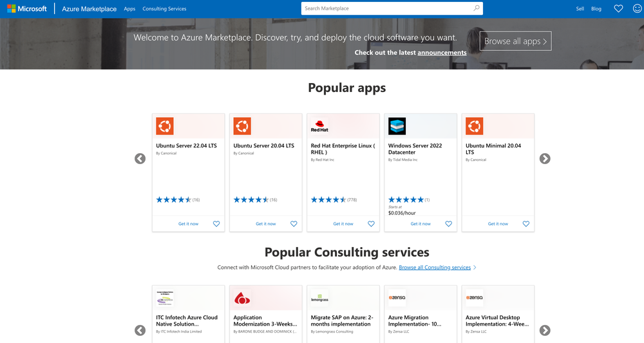
Task: Click Zensa logo on Virtual Desktop card
Action: (x=475, y=298)
